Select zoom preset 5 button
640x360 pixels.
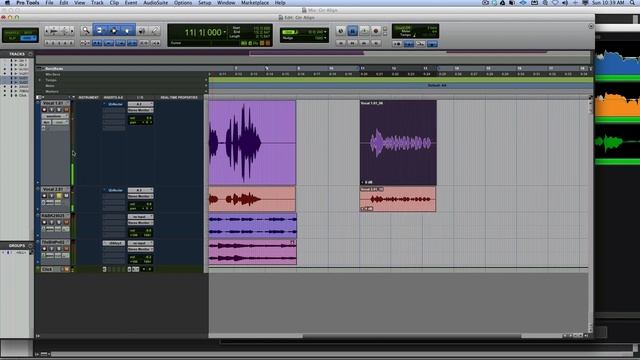71,43
